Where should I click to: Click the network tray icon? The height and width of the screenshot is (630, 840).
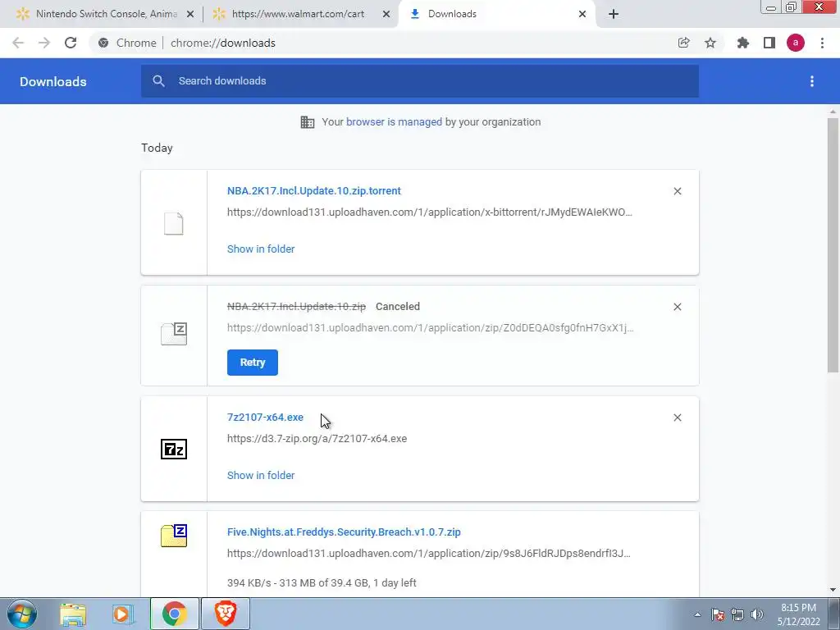pyautogui.click(x=737, y=614)
